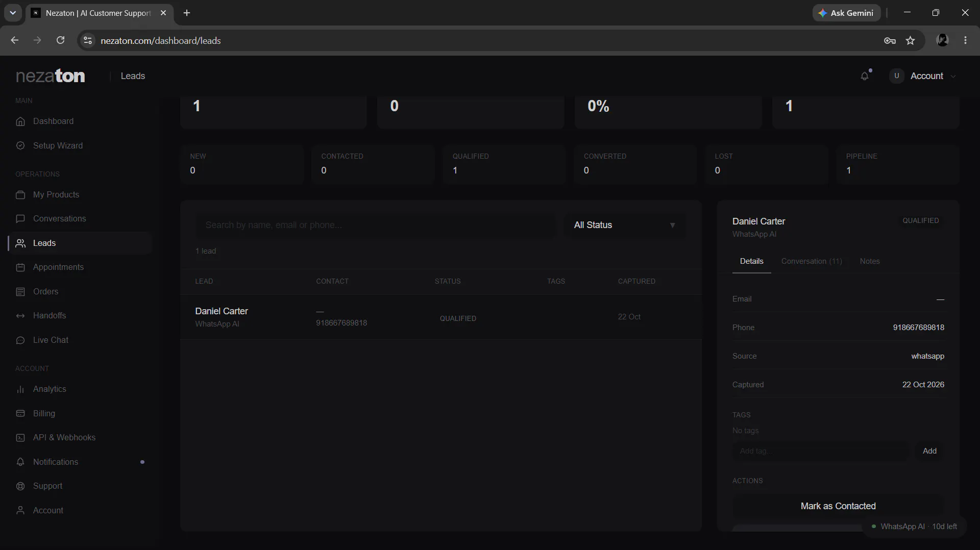
Task: Open Appointments calendar icon in sidebar
Action: [20, 267]
